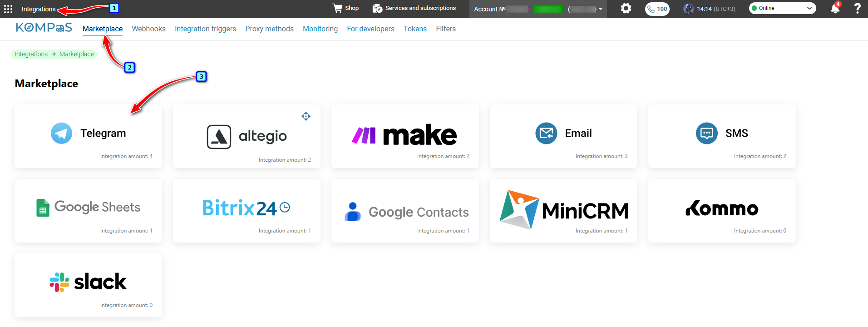
Task: Go to the Proxy methods tab
Action: pos(269,29)
